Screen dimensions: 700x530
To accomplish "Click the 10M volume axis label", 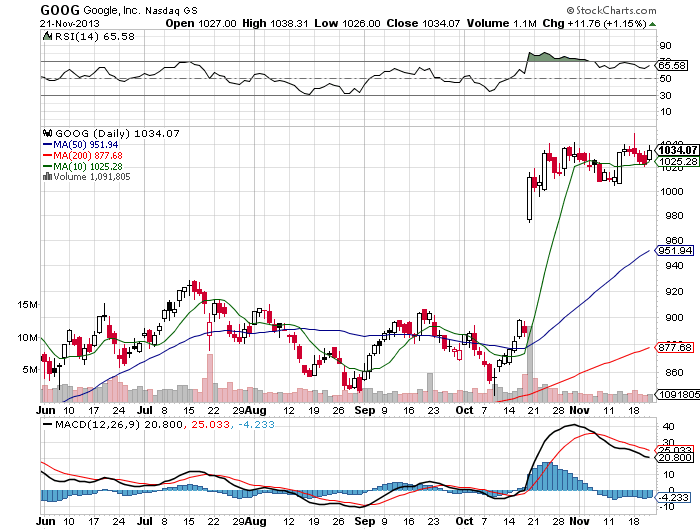I will 27,338.
